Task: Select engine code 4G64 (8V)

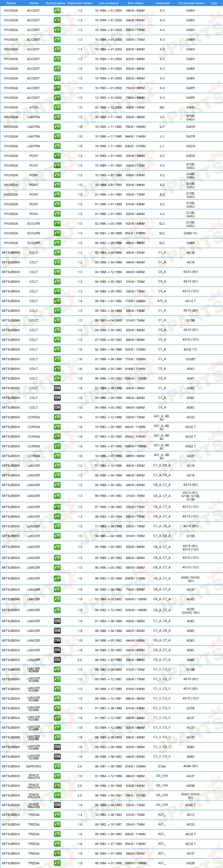Action: click(x=190, y=766)
